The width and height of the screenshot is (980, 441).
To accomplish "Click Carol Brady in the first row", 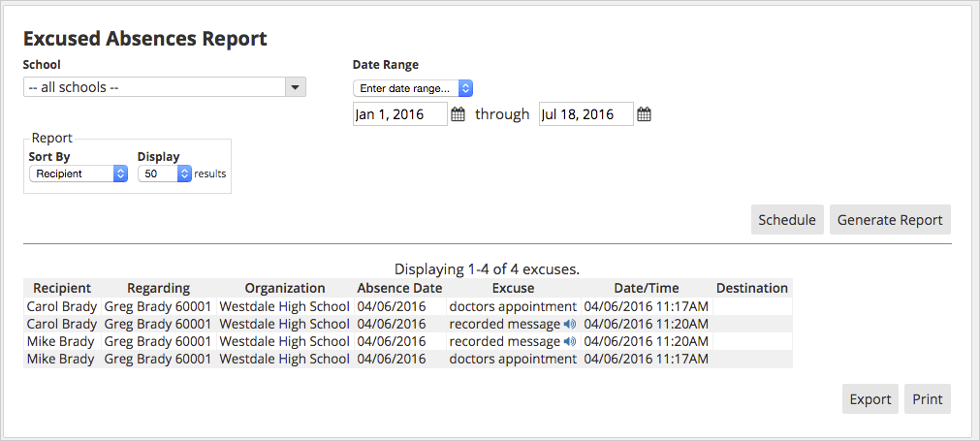I will click(x=62, y=306).
